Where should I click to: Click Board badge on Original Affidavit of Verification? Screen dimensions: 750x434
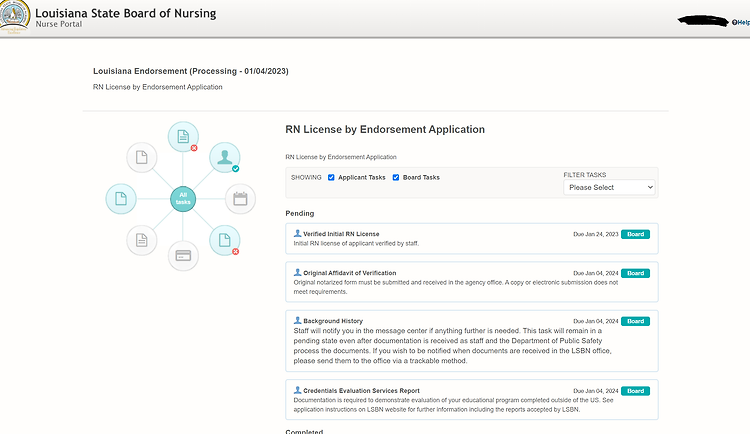click(x=635, y=273)
